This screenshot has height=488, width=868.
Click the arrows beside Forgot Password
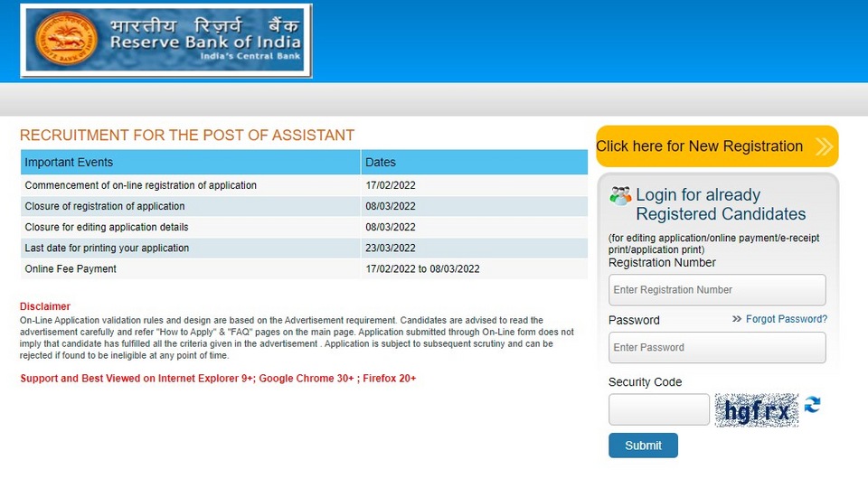tap(736, 319)
